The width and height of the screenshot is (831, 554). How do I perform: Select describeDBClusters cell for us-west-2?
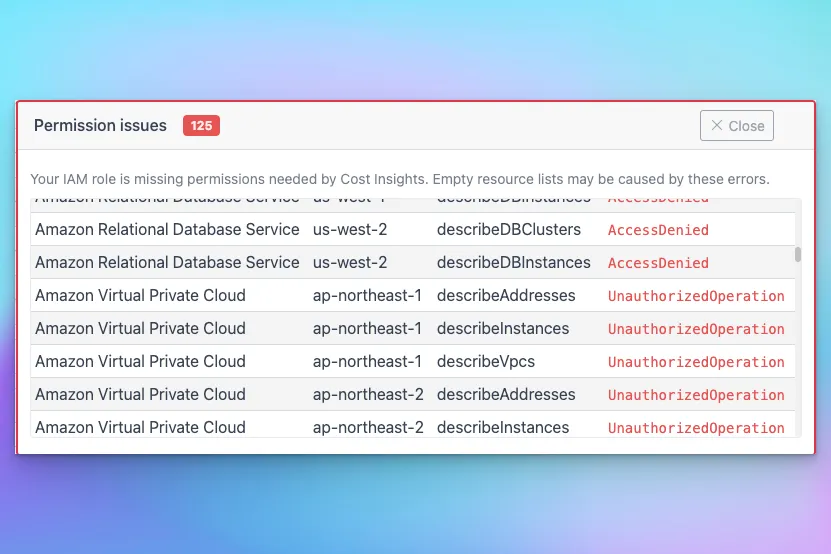coord(509,230)
